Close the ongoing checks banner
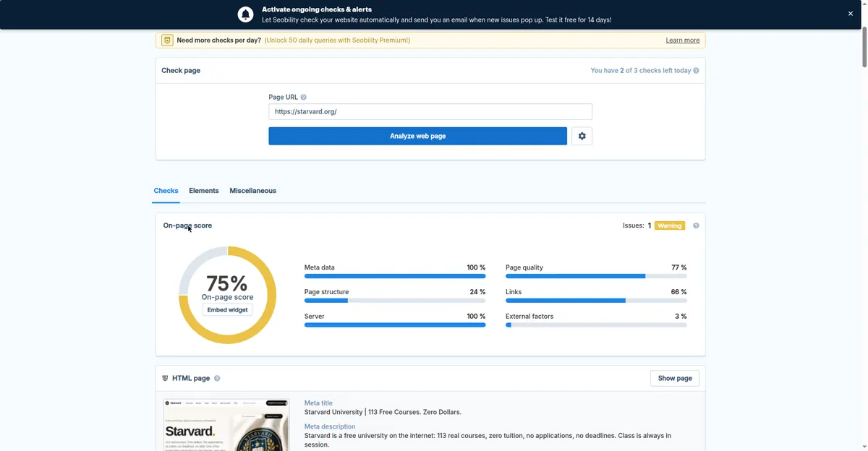The width and height of the screenshot is (868, 451). click(851, 14)
